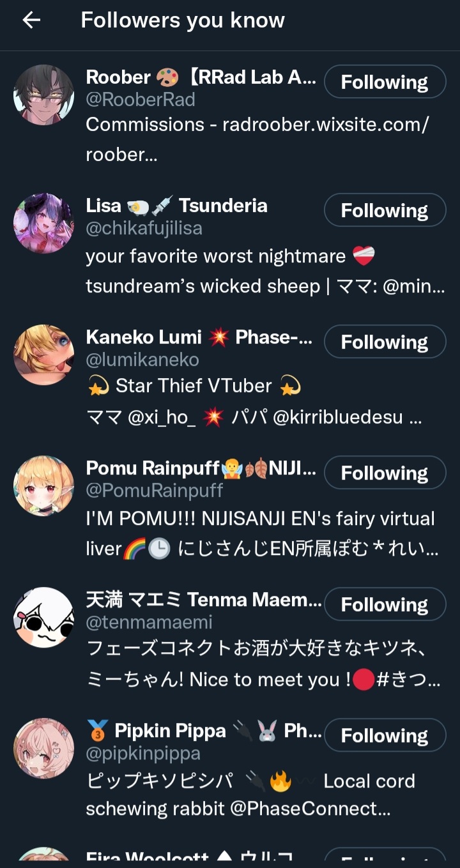
Task: Tap Pipkin Pippa's profile picture
Action: pyautogui.click(x=43, y=749)
